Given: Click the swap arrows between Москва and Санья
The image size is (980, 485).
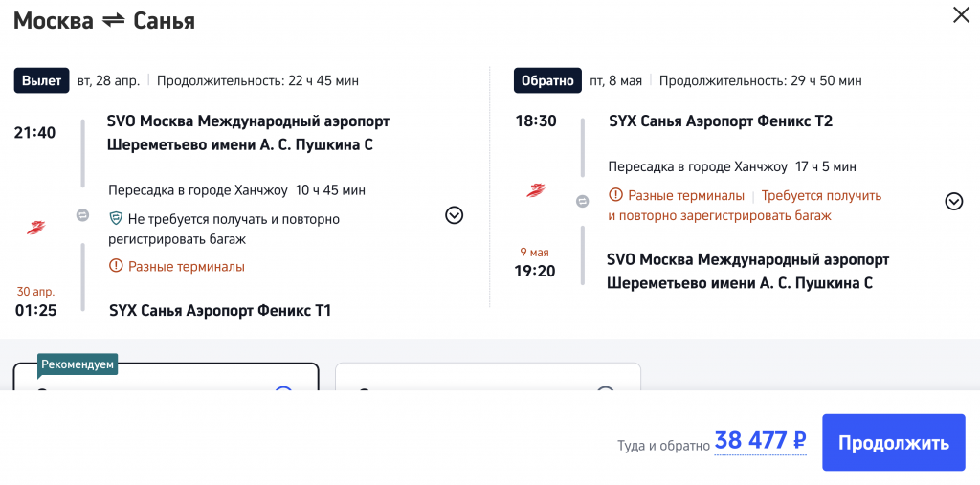Looking at the screenshot, I should tap(114, 20).
